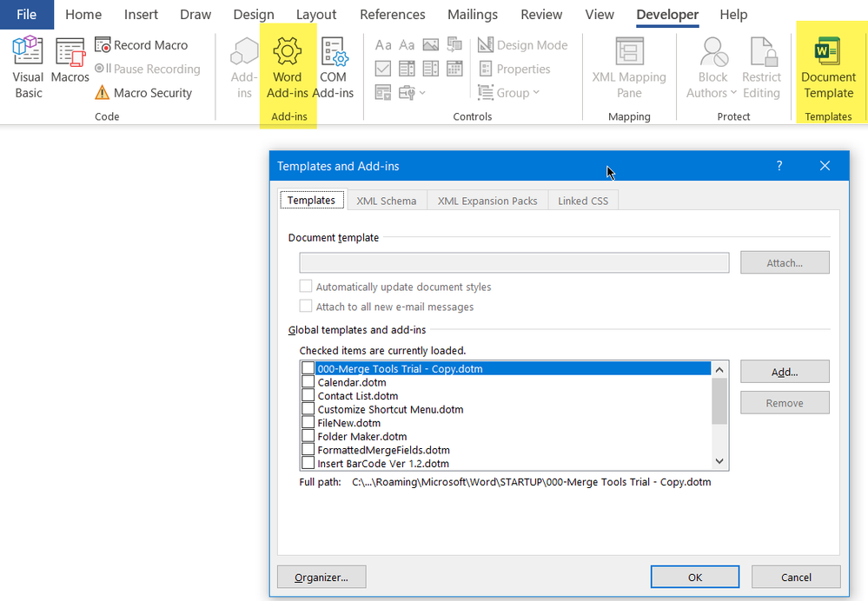Image resolution: width=868 pixels, height=601 pixels.
Task: Insert a Rich Text content control
Action: click(383, 45)
